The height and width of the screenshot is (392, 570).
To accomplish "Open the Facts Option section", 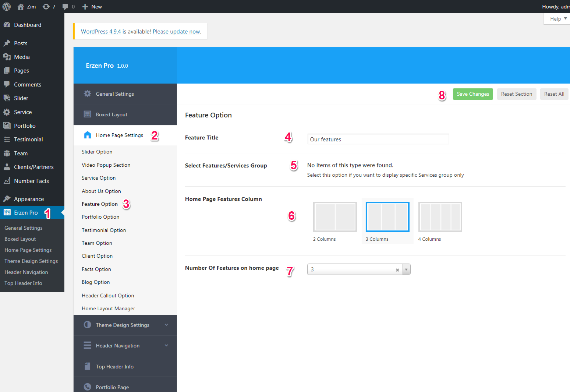I will tap(96, 269).
